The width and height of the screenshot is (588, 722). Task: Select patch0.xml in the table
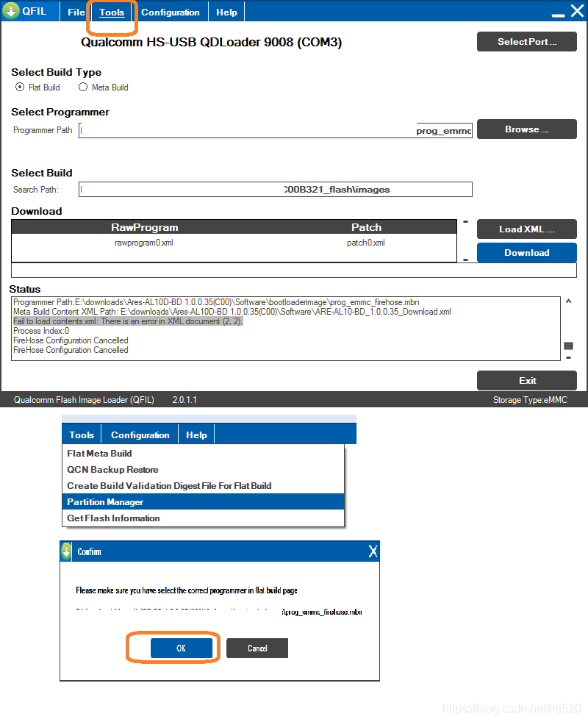pyautogui.click(x=366, y=243)
